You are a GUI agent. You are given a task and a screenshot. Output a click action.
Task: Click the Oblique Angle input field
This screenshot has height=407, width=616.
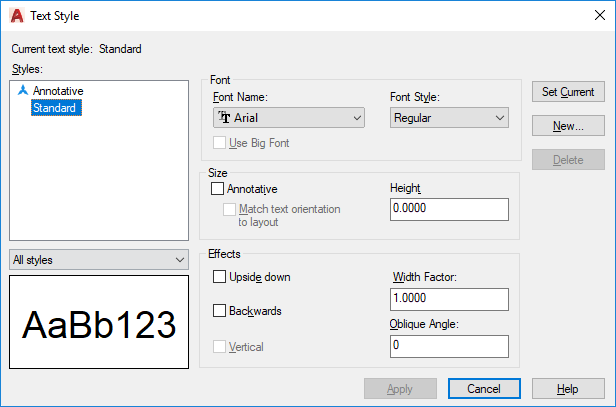point(449,346)
